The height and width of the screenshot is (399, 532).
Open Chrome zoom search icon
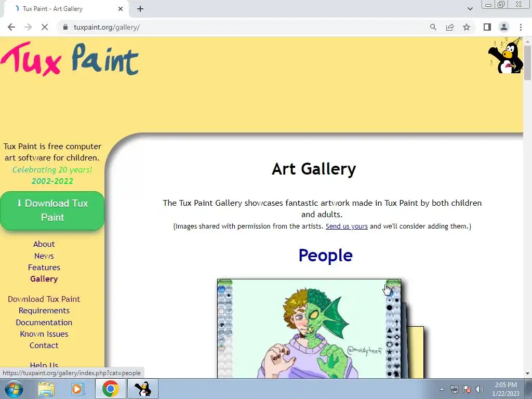[x=433, y=27]
